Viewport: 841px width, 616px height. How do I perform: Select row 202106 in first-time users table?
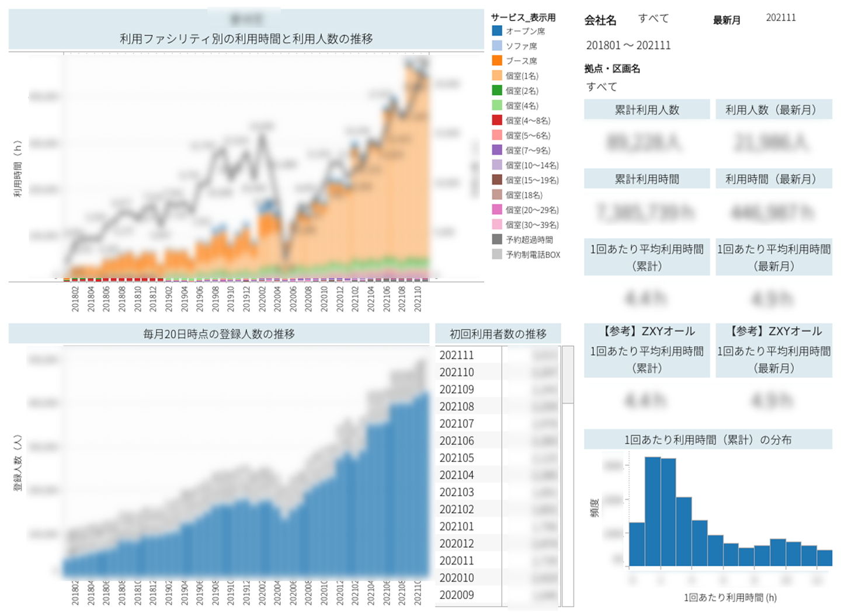(x=498, y=441)
